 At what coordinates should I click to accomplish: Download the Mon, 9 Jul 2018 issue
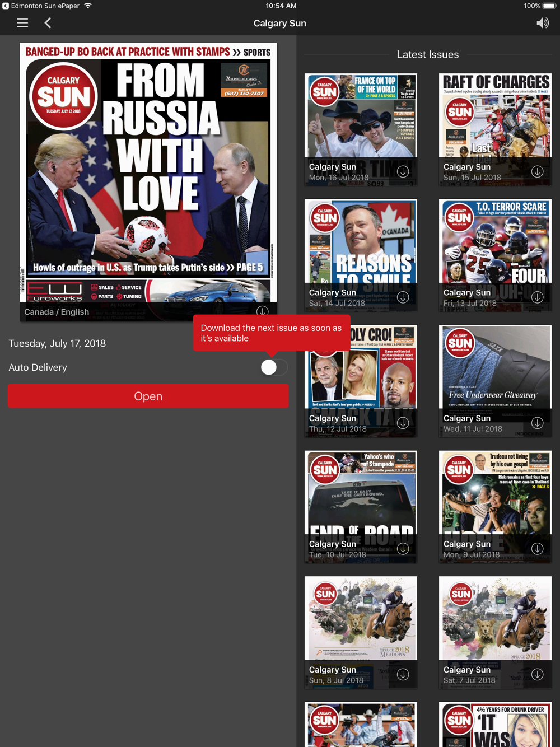[x=537, y=549]
